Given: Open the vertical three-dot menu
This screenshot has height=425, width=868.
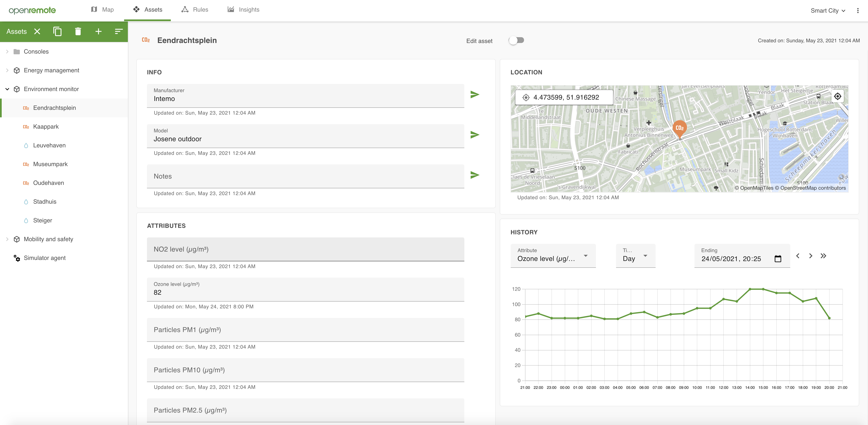Looking at the screenshot, I should [858, 10].
